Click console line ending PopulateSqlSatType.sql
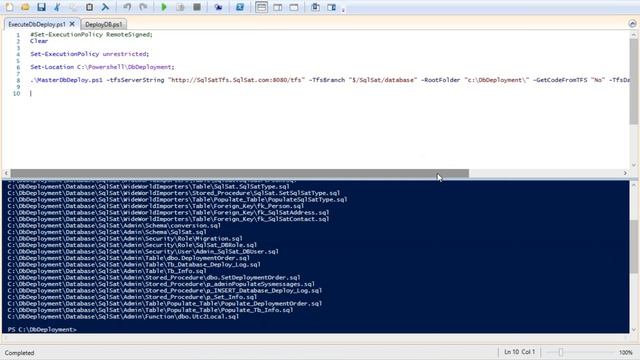Screen dimensions: 640x360 (177, 199)
